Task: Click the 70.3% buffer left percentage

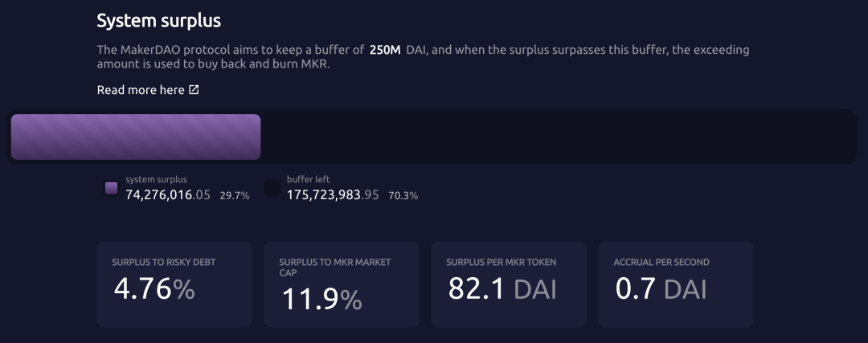Action: click(x=403, y=195)
